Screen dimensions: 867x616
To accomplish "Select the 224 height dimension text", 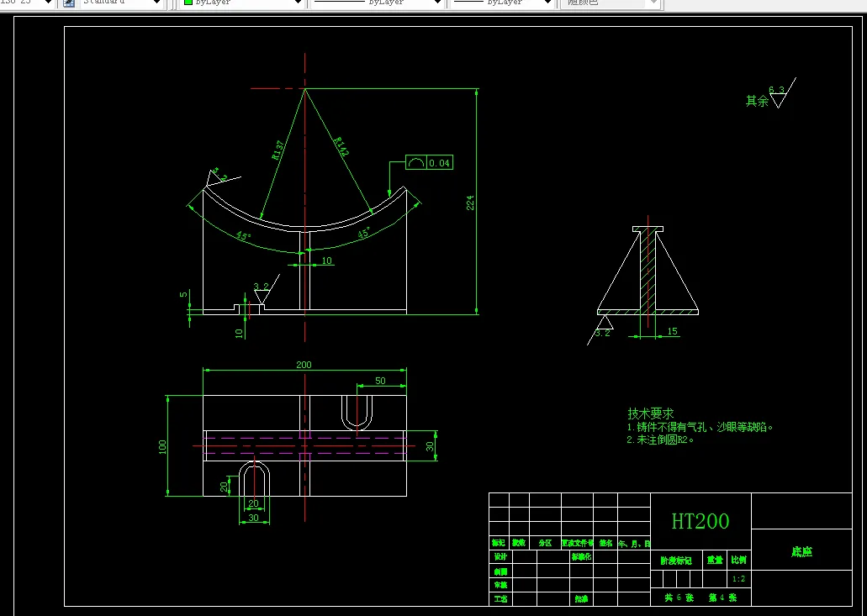I will 470,203.
